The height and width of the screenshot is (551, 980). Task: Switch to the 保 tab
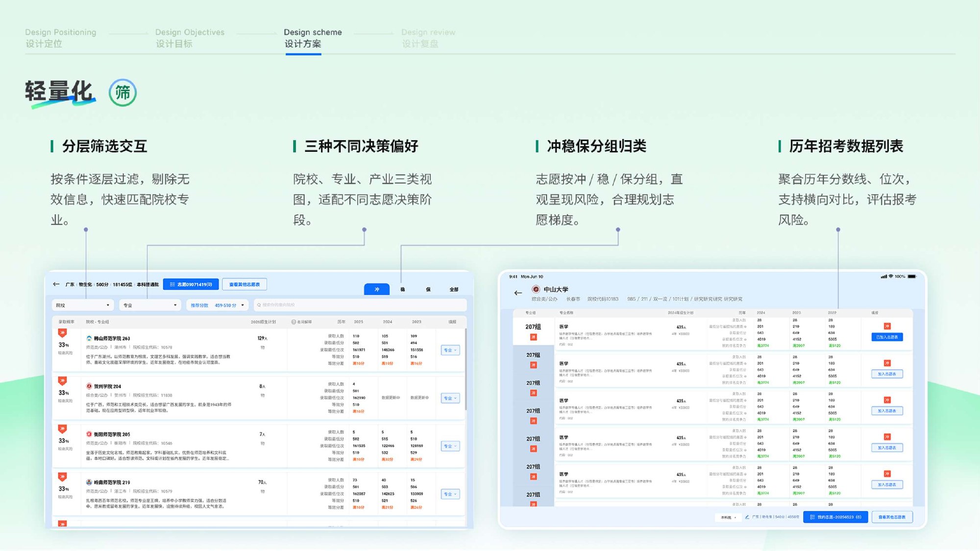pos(428,289)
